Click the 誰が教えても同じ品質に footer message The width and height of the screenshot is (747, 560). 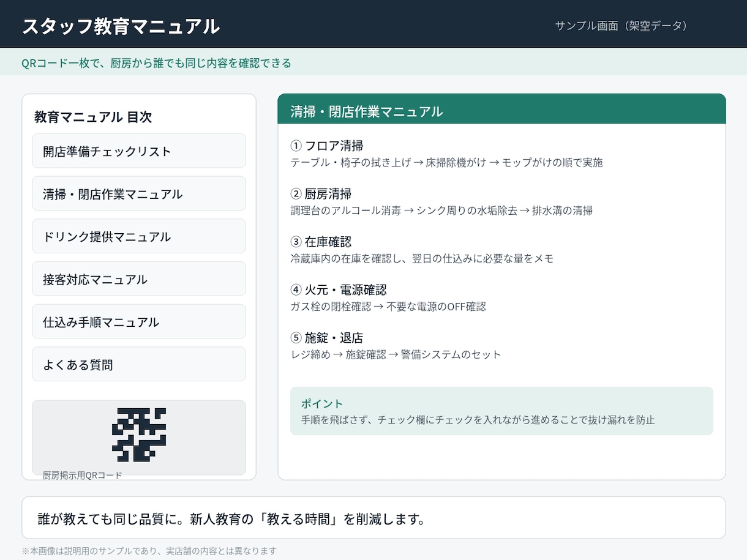click(x=231, y=520)
